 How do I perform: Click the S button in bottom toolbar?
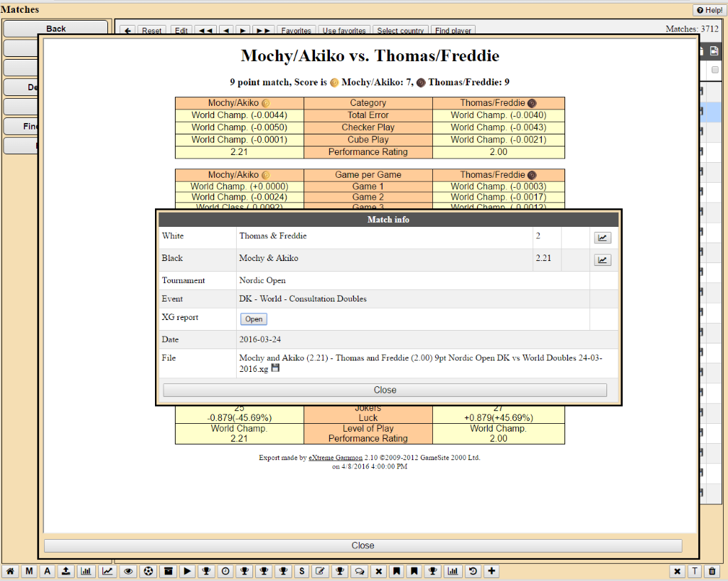(301, 571)
